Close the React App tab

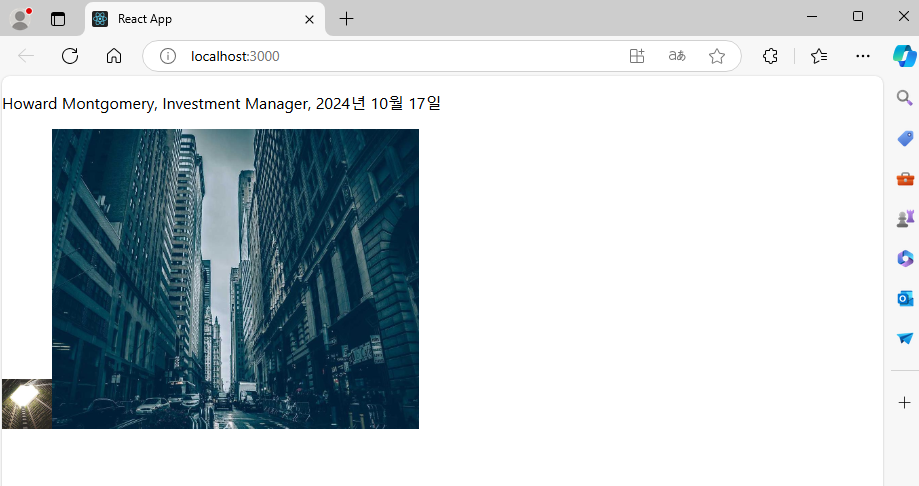click(x=309, y=19)
